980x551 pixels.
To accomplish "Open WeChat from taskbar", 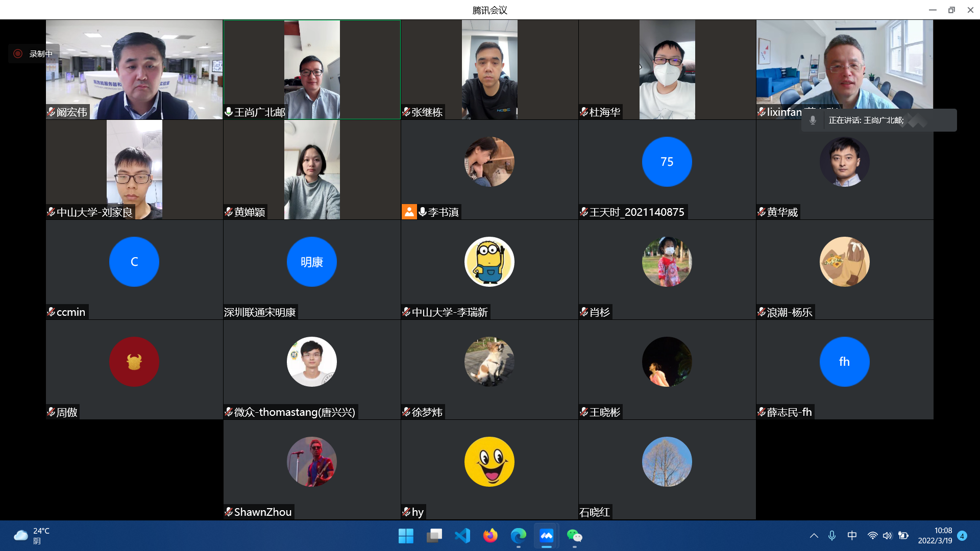I will pos(574,536).
